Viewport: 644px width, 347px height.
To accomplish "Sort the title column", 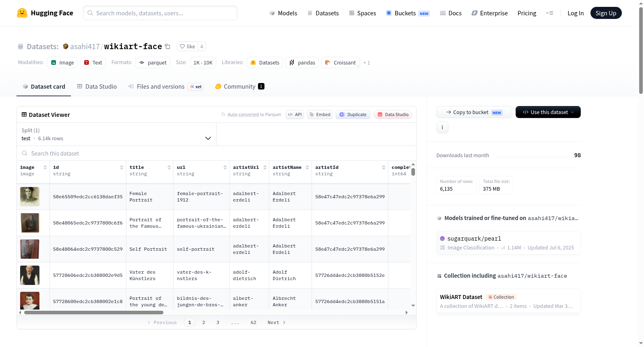I will point(169,167).
